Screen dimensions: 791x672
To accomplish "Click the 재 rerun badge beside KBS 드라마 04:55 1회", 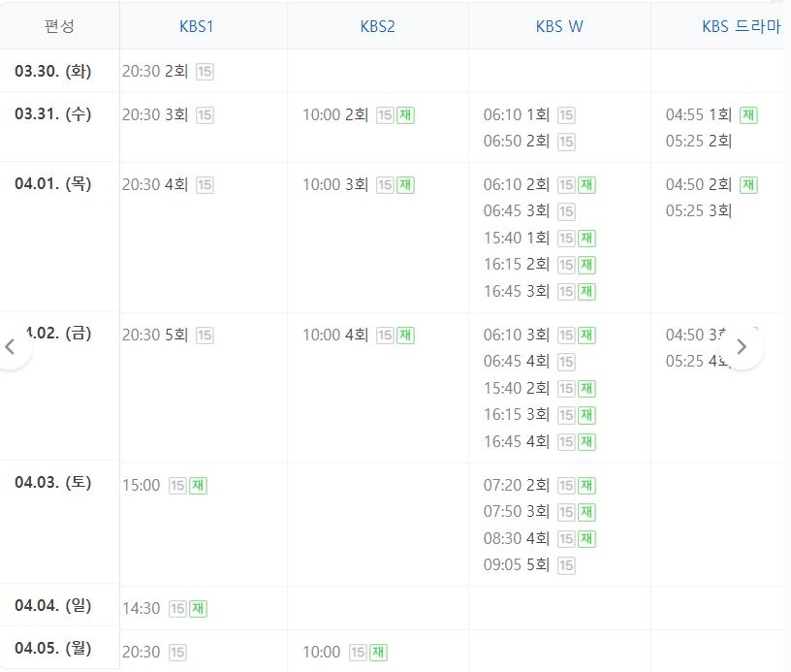I will click(x=748, y=115).
